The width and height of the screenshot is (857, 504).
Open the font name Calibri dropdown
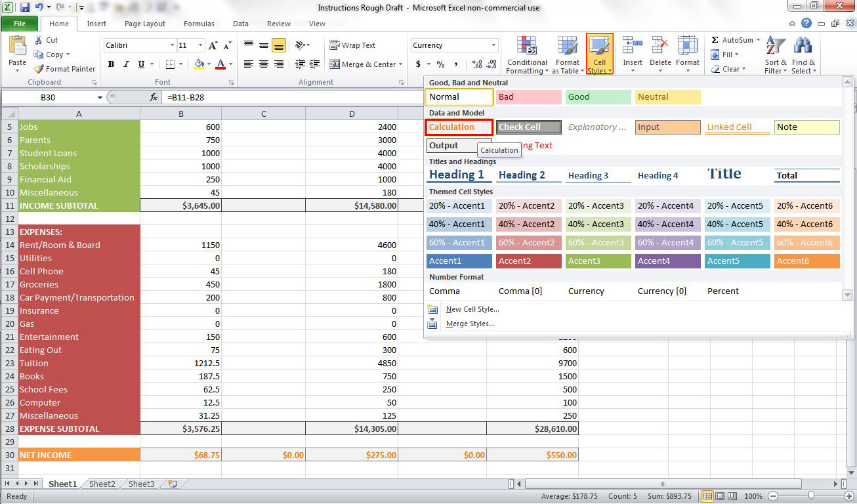pos(172,45)
